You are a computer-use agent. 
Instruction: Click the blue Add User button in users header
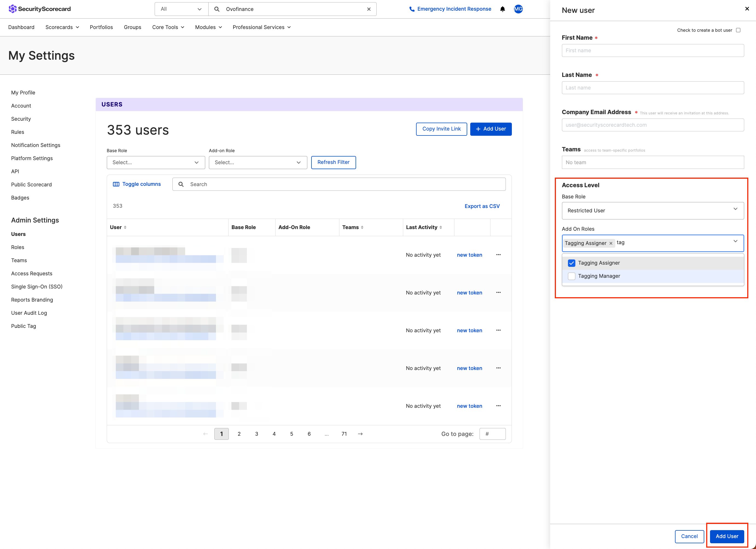tap(491, 129)
